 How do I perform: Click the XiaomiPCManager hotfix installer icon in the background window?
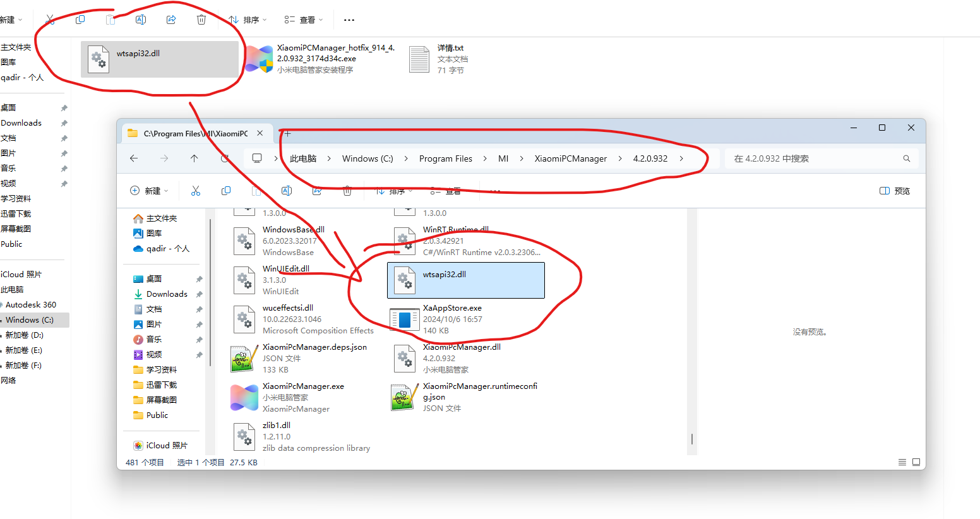click(x=259, y=59)
